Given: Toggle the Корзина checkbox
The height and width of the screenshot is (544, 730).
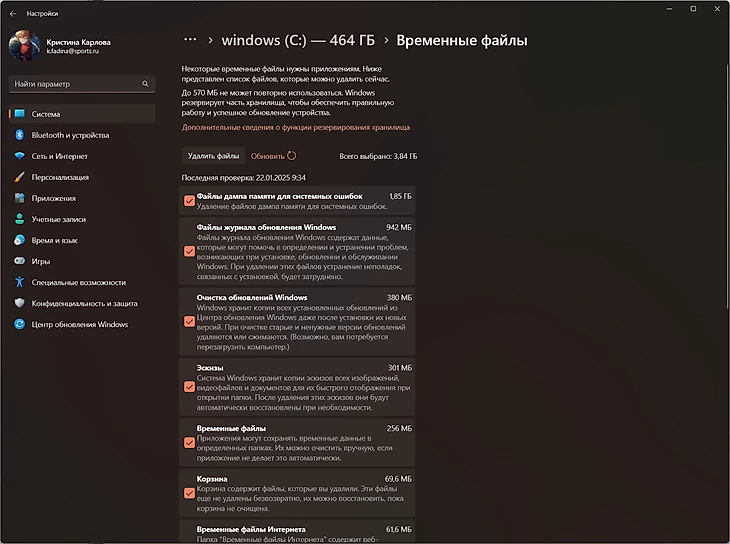Looking at the screenshot, I should coord(189,492).
